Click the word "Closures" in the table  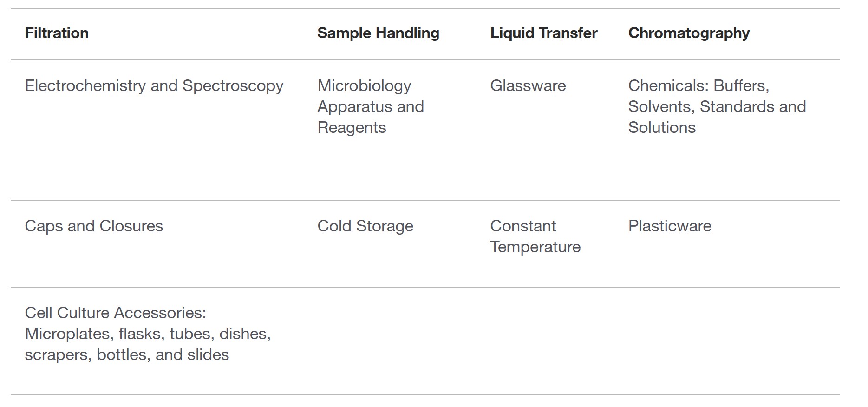pyautogui.click(x=131, y=226)
